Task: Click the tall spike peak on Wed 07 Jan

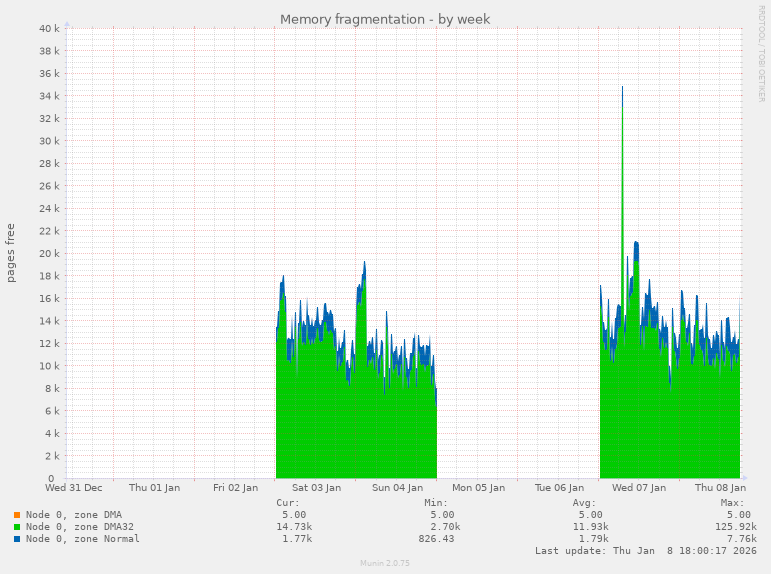Action: pyautogui.click(x=623, y=89)
